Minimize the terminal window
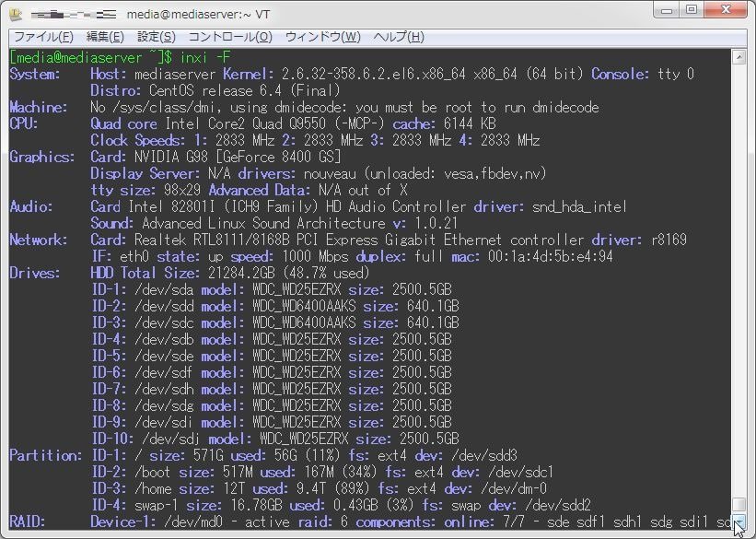This screenshot has height=539, width=756. pyautogui.click(x=667, y=10)
